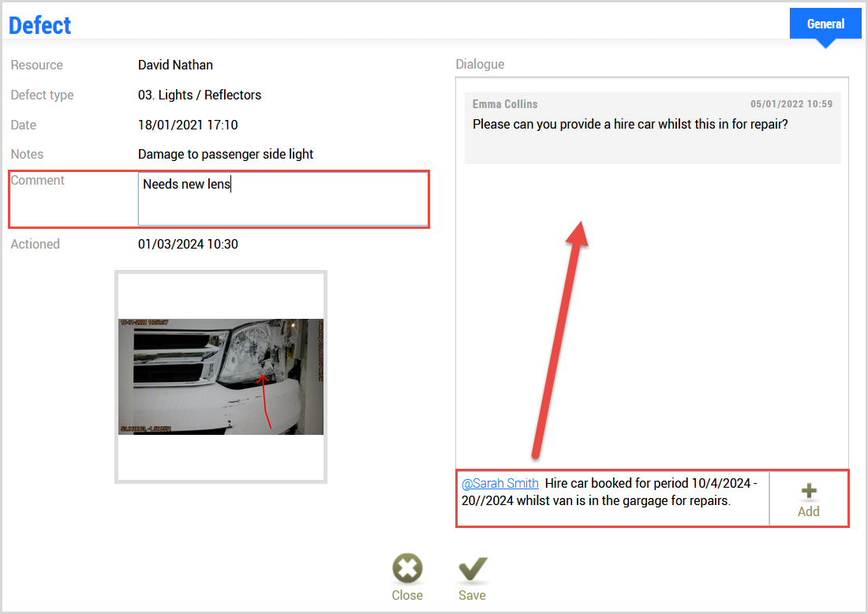The width and height of the screenshot is (868, 614).
Task: Click the Save checkmark icon
Action: click(x=472, y=569)
